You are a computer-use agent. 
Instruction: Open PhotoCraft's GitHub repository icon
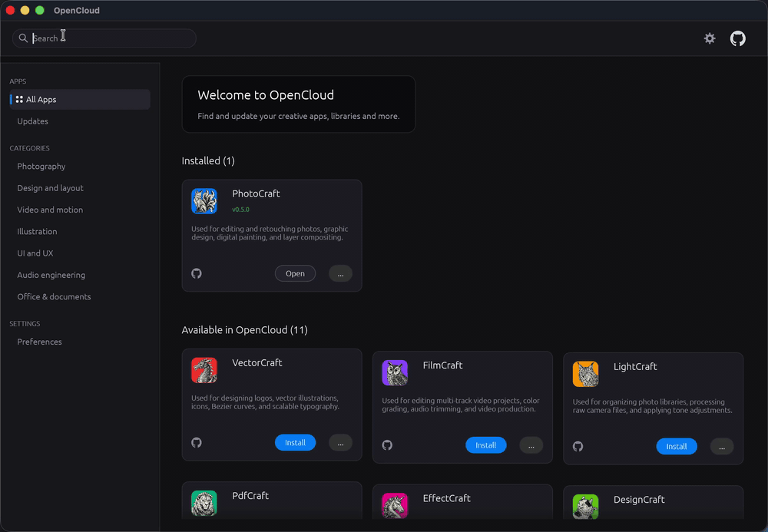coord(197,273)
